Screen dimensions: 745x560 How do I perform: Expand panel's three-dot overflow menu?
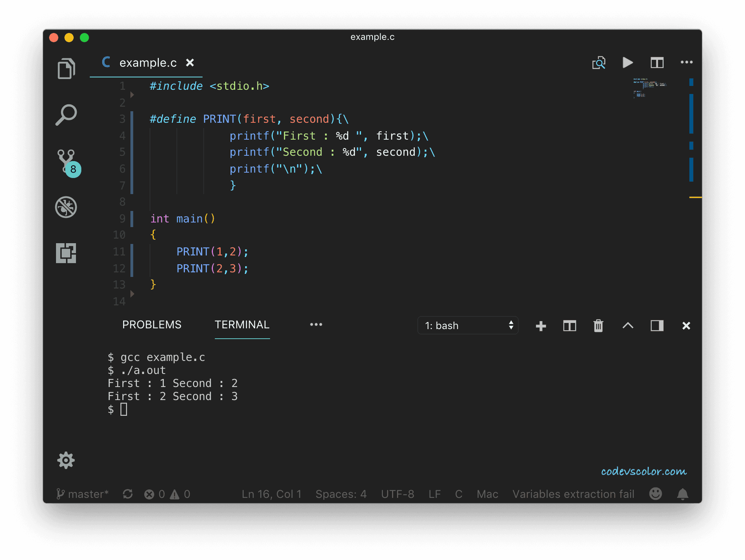point(316,324)
